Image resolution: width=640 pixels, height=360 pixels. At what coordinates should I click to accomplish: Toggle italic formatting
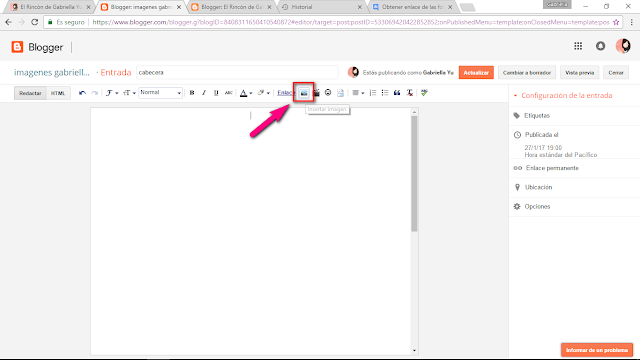click(204, 93)
